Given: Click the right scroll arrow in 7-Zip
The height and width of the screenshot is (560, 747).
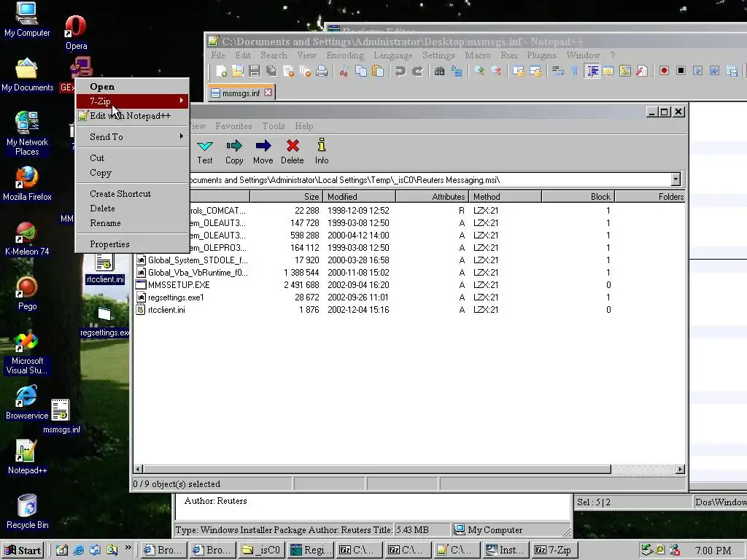Looking at the screenshot, I should (681, 470).
